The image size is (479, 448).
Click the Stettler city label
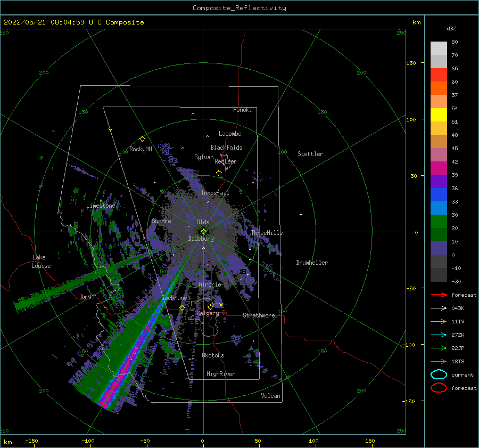coord(310,154)
